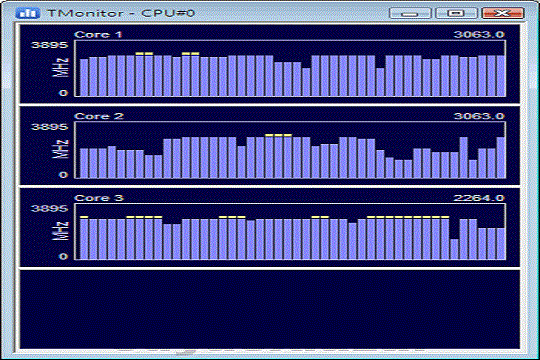Image resolution: width=540 pixels, height=360 pixels.
Task: Maximize the TMonitor window
Action: 456,13
